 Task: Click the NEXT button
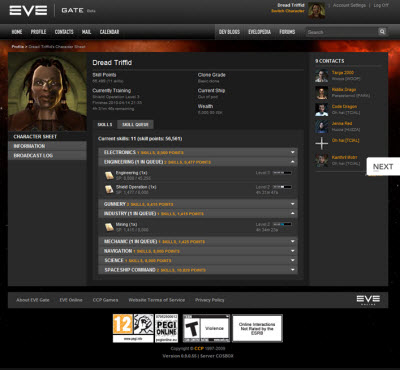(x=383, y=166)
